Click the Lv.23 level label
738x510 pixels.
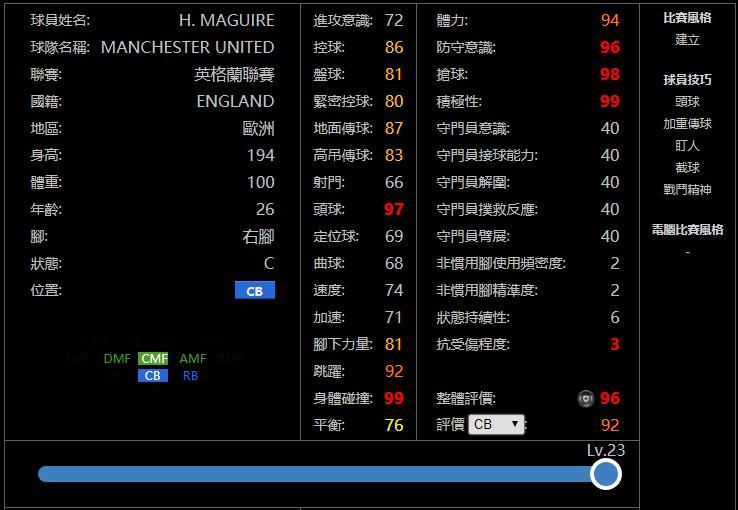[x=606, y=451]
